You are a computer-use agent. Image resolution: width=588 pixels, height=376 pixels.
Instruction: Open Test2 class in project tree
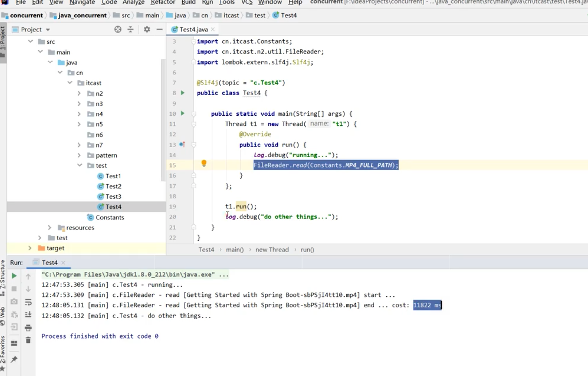[113, 186]
